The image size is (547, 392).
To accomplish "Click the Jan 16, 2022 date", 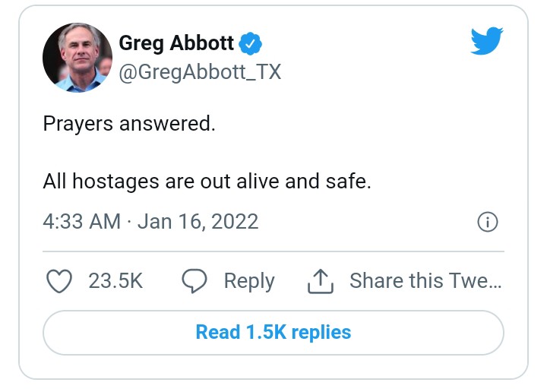I will pyautogui.click(x=198, y=222).
